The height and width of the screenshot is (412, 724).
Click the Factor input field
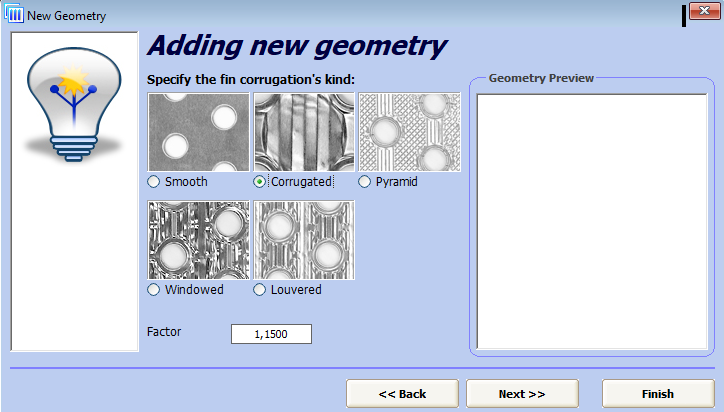click(272, 334)
